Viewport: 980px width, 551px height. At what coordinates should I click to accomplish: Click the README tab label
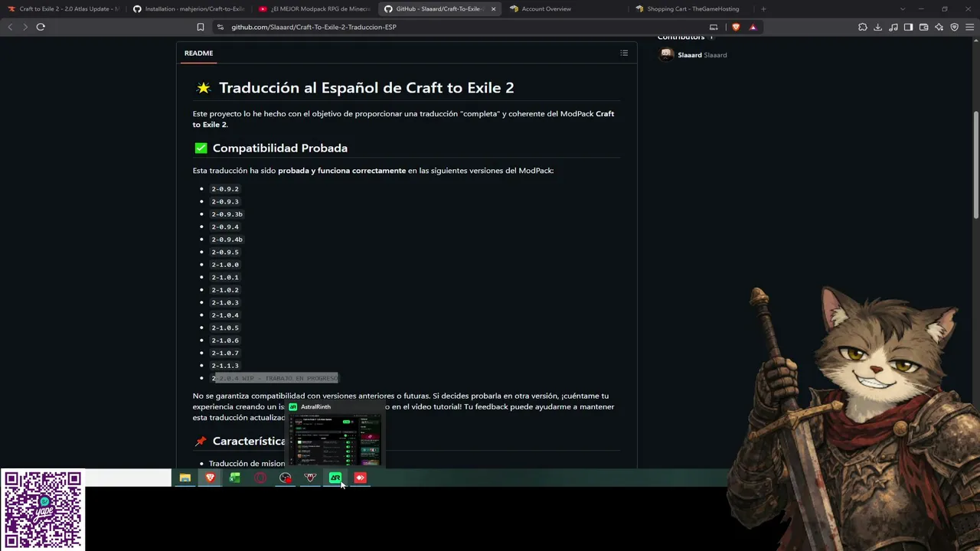(198, 53)
